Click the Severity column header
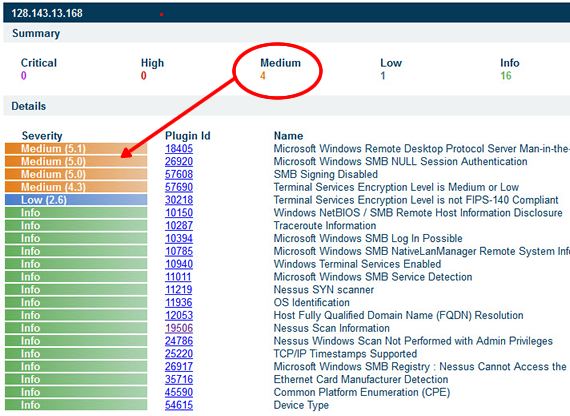 (42, 136)
